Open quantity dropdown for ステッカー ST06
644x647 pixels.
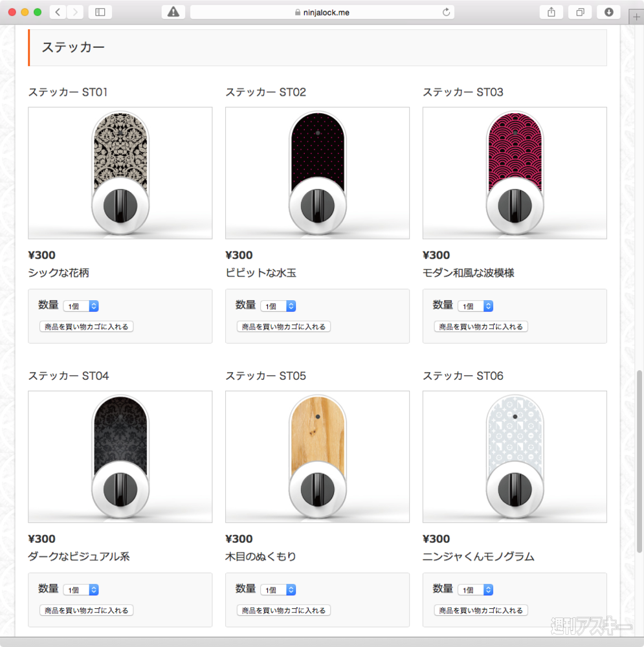point(476,590)
